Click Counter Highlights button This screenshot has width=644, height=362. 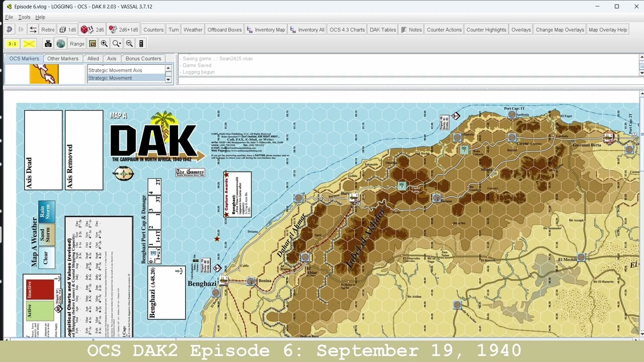[487, 30]
